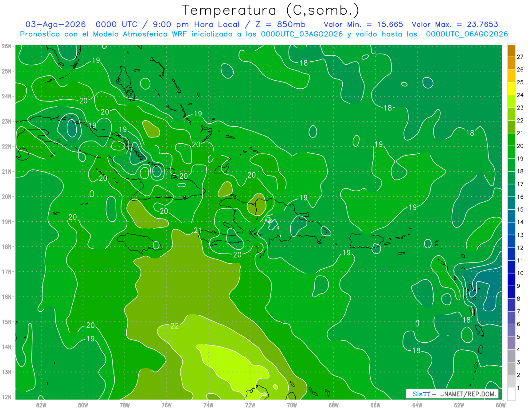This screenshot has width=532, height=411.
Task: Click legend value 13 on color scale
Action: (520, 235)
